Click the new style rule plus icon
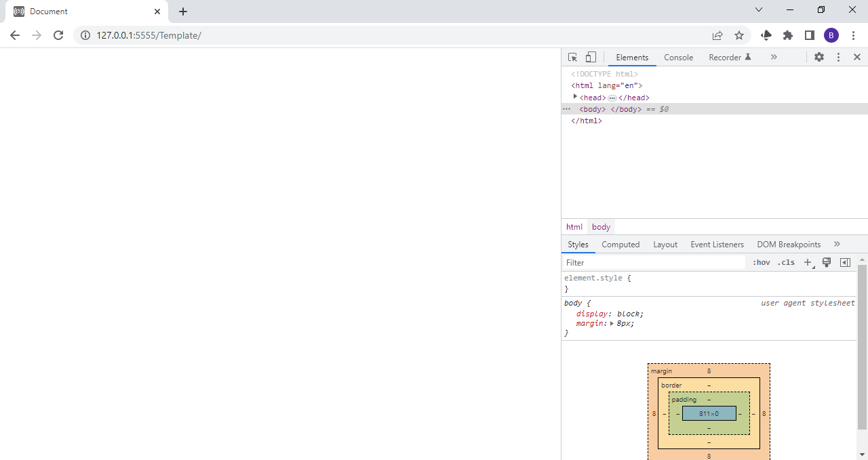868x460 pixels. click(808, 262)
